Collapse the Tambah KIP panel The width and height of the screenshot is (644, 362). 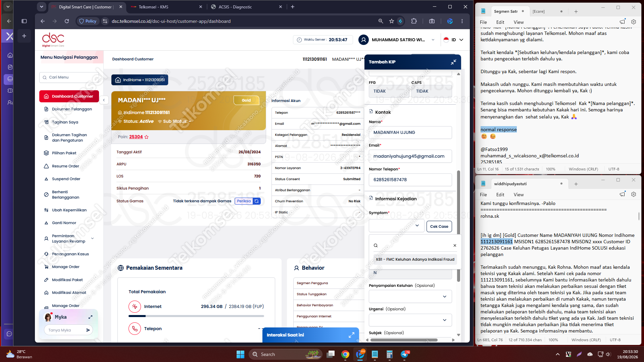coord(453,62)
